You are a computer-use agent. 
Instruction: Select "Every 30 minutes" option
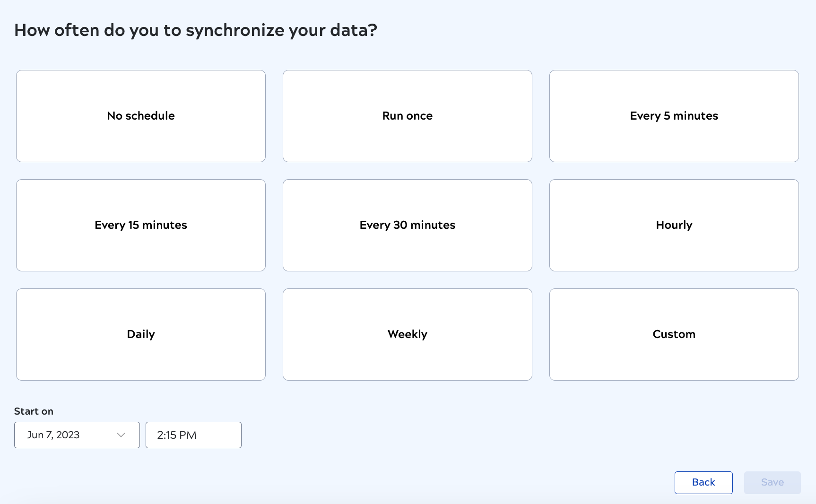(x=407, y=225)
